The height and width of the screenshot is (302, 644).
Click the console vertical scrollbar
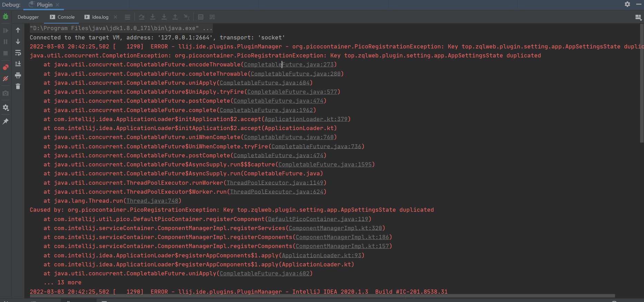pyautogui.click(x=642, y=83)
